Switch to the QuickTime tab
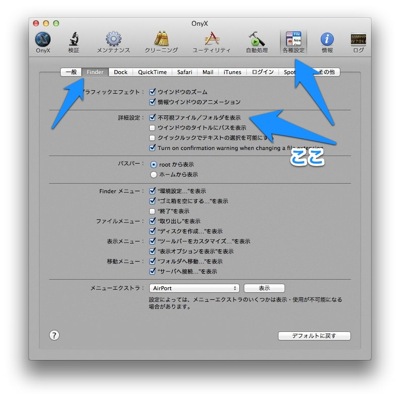This screenshot has width=400, height=400. point(152,72)
